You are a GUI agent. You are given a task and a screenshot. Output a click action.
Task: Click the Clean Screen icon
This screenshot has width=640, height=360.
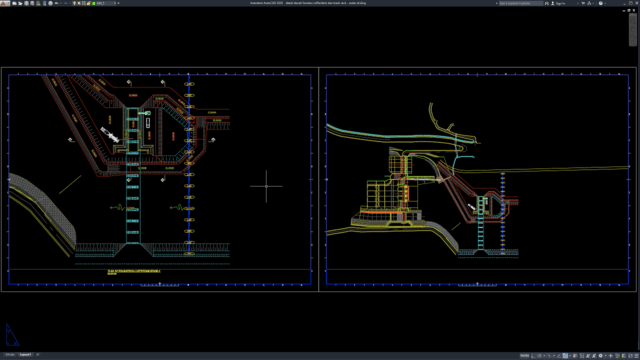tap(630, 356)
